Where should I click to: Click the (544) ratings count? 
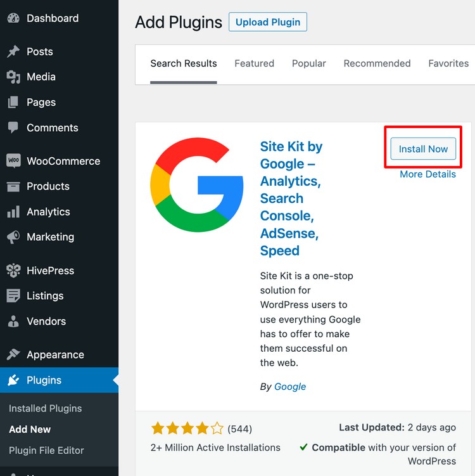[x=239, y=429]
